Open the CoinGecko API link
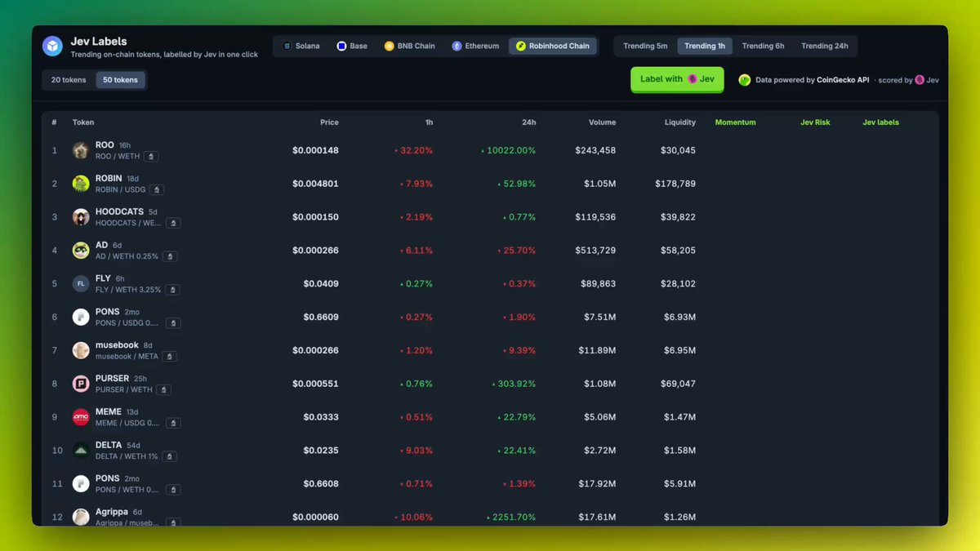 [843, 80]
